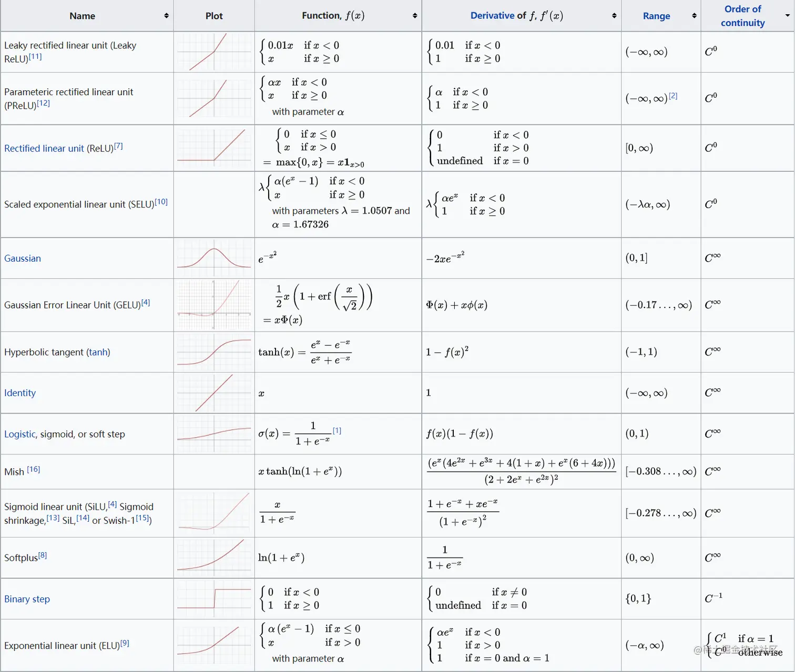
Task: Open citation [10] next to SELU
Action: click(x=161, y=202)
